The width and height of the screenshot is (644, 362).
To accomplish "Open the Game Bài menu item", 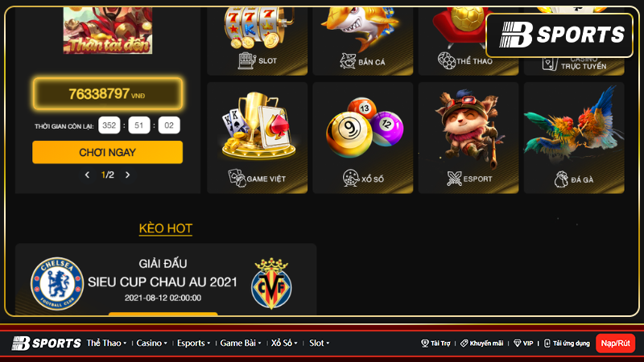I will coord(241,343).
